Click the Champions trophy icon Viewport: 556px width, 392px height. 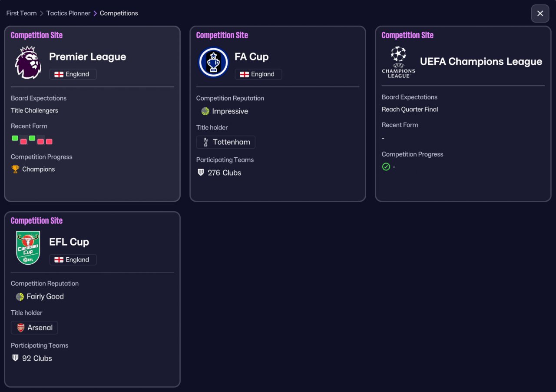pyautogui.click(x=15, y=169)
